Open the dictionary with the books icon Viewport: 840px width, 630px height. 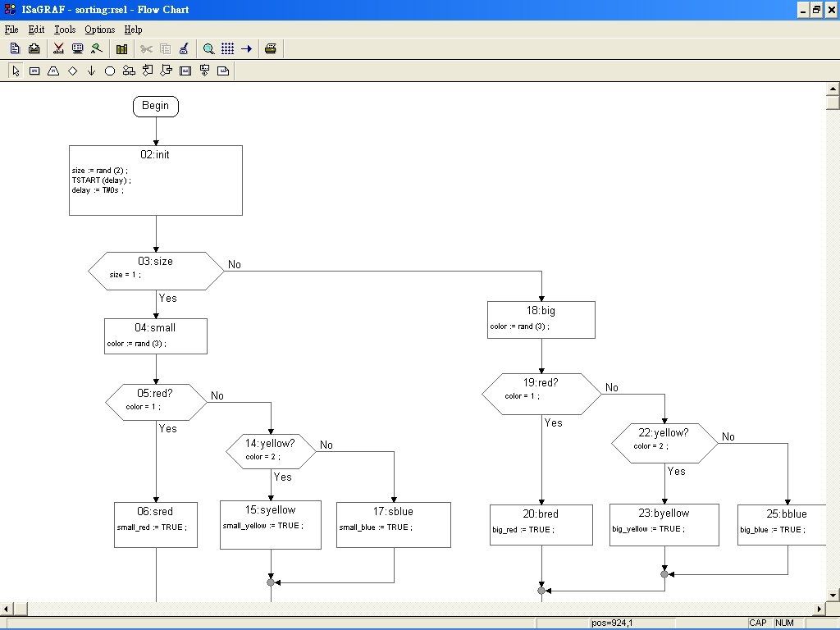point(121,48)
